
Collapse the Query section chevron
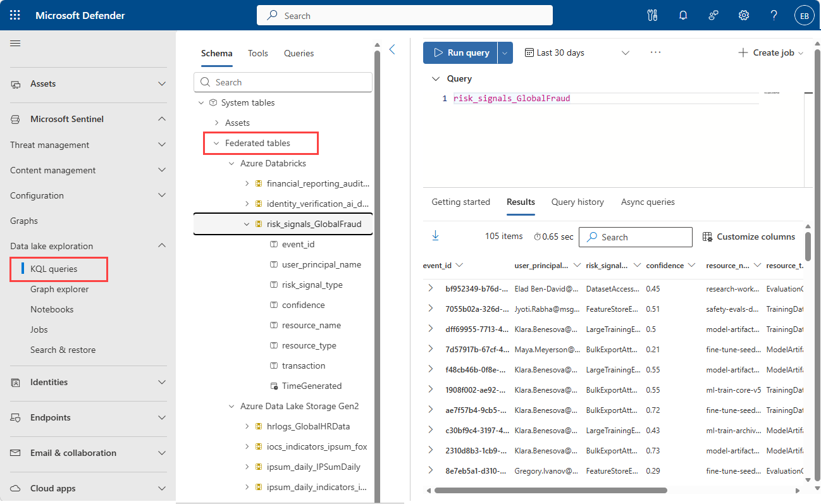click(435, 79)
